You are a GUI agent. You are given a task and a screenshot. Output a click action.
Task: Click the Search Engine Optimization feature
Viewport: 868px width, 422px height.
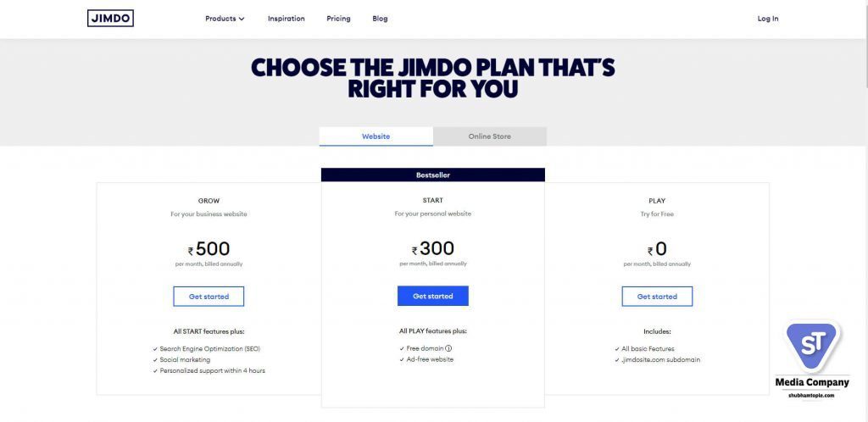coord(210,349)
